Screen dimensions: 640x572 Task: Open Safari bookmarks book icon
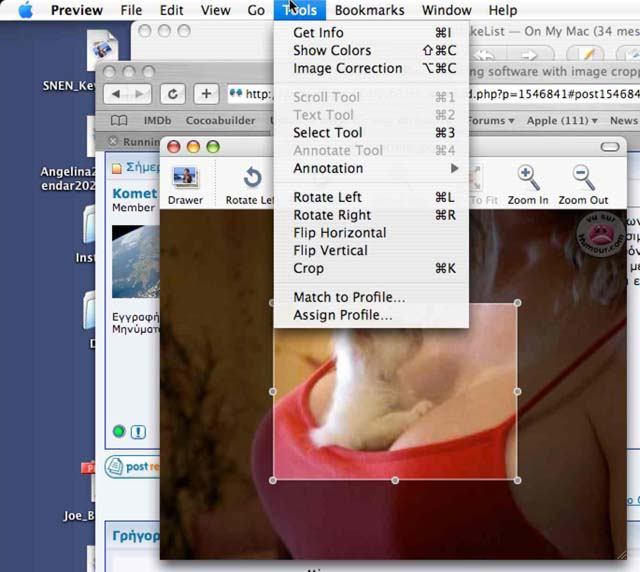coord(119,120)
